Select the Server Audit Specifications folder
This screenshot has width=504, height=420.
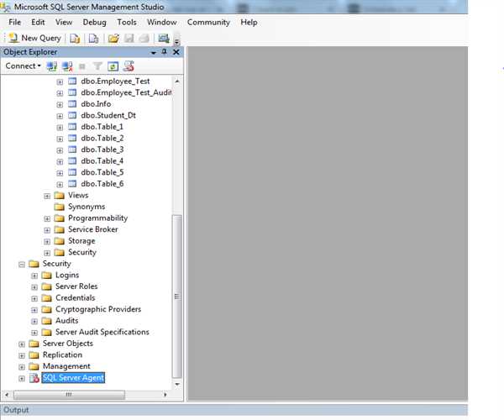click(x=102, y=332)
